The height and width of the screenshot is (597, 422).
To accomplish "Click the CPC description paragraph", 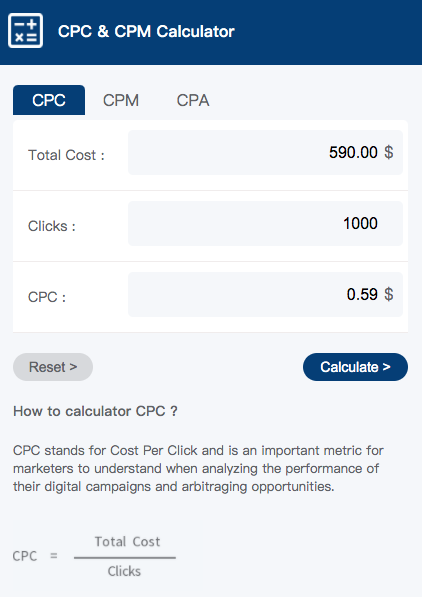I will point(198,468).
